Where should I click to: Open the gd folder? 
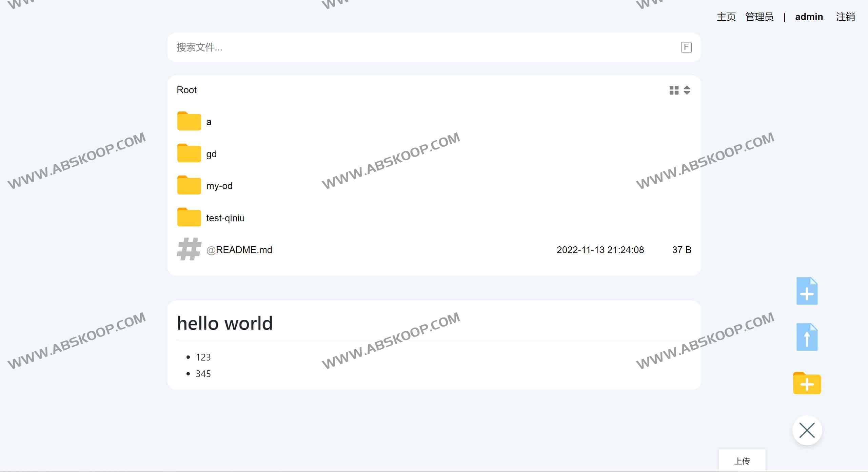pyautogui.click(x=211, y=154)
